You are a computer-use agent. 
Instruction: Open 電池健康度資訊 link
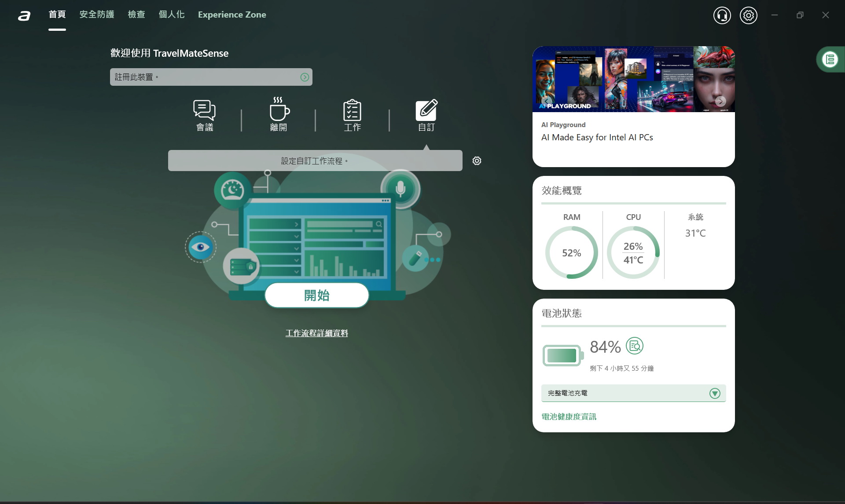569,416
